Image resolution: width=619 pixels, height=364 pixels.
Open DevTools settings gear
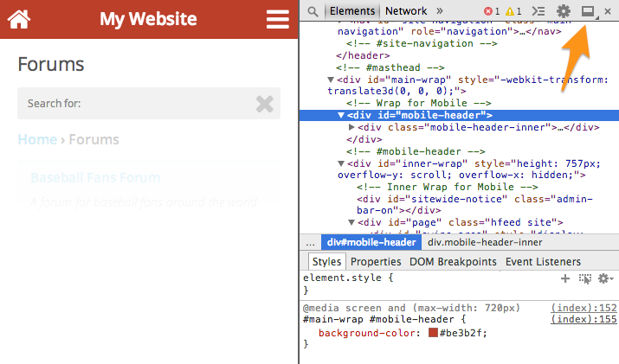click(564, 11)
